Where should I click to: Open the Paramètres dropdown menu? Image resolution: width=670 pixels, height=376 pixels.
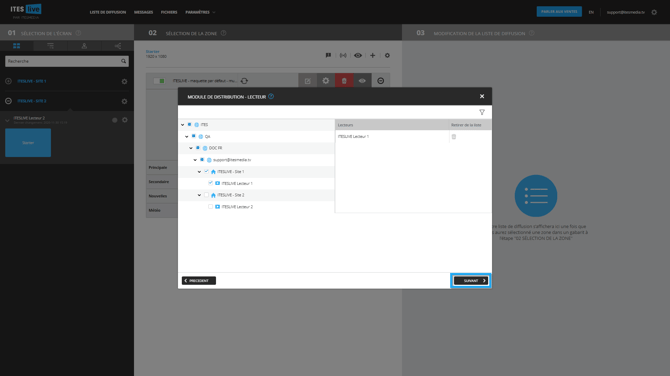tap(200, 12)
